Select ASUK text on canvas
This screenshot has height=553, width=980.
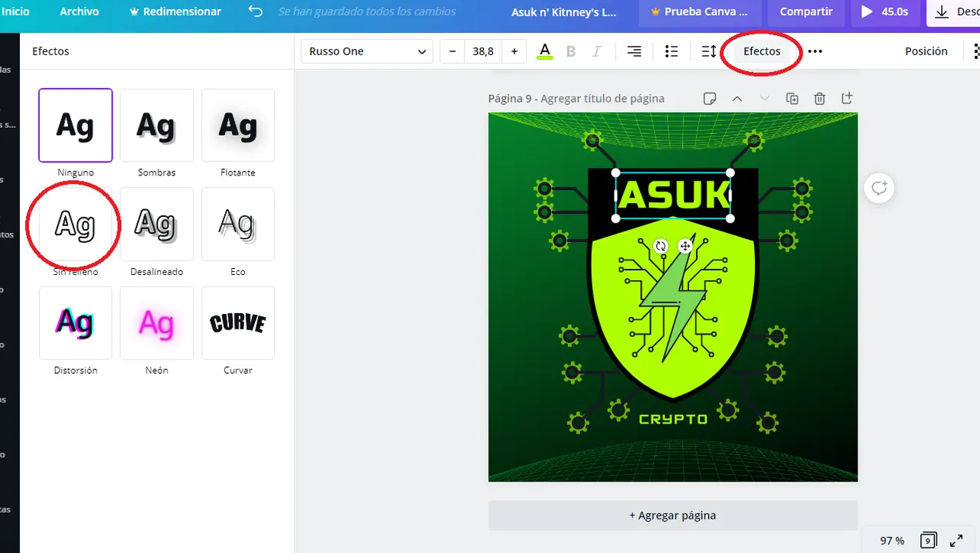tap(673, 196)
